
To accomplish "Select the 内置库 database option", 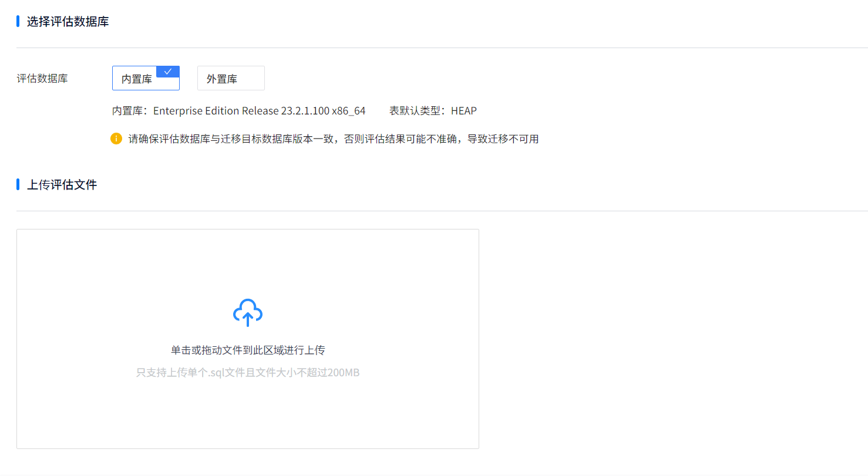I will click(137, 79).
